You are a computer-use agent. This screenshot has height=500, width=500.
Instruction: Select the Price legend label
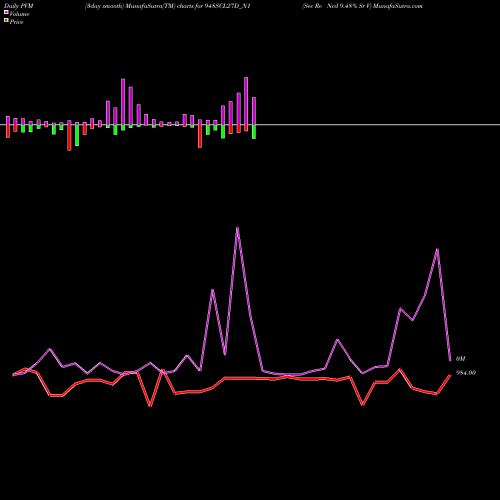pos(16,22)
